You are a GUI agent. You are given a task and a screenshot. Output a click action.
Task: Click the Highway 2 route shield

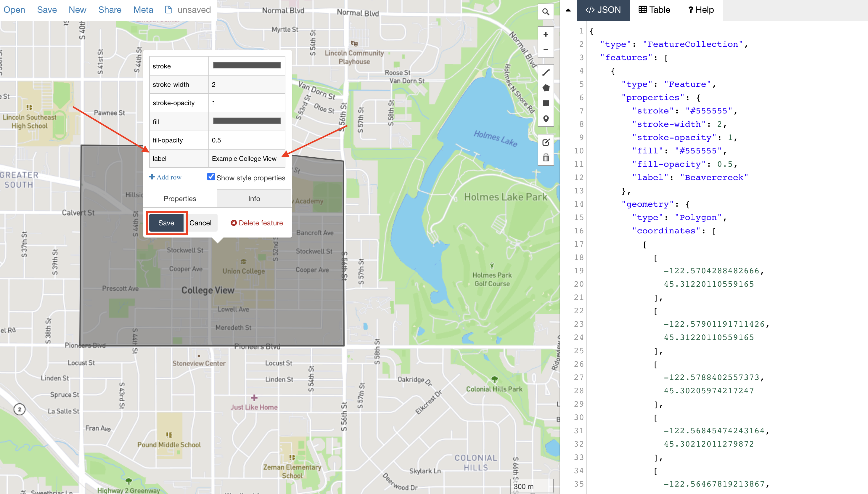19,409
